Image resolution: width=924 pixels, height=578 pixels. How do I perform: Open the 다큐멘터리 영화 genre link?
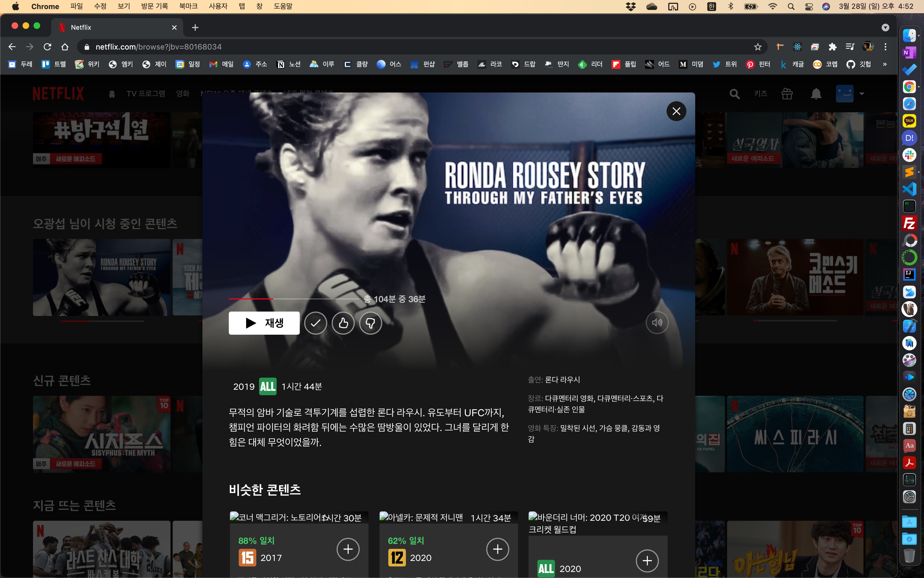(569, 398)
